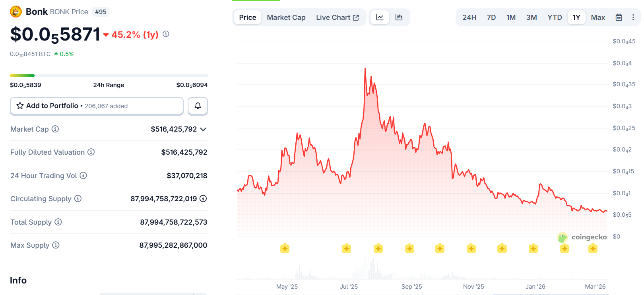The width and height of the screenshot is (644, 295).
Task: Click the price alert bell icon
Action: coord(198,106)
